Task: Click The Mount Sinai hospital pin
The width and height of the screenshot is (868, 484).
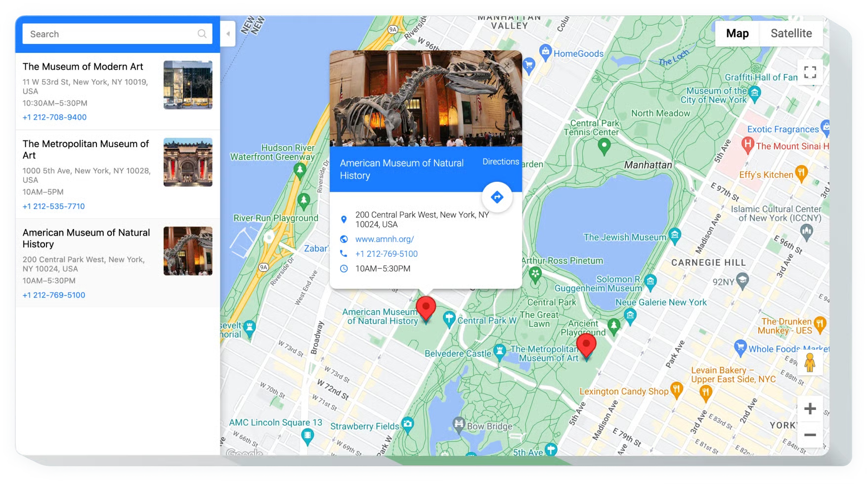Action: [x=747, y=145]
